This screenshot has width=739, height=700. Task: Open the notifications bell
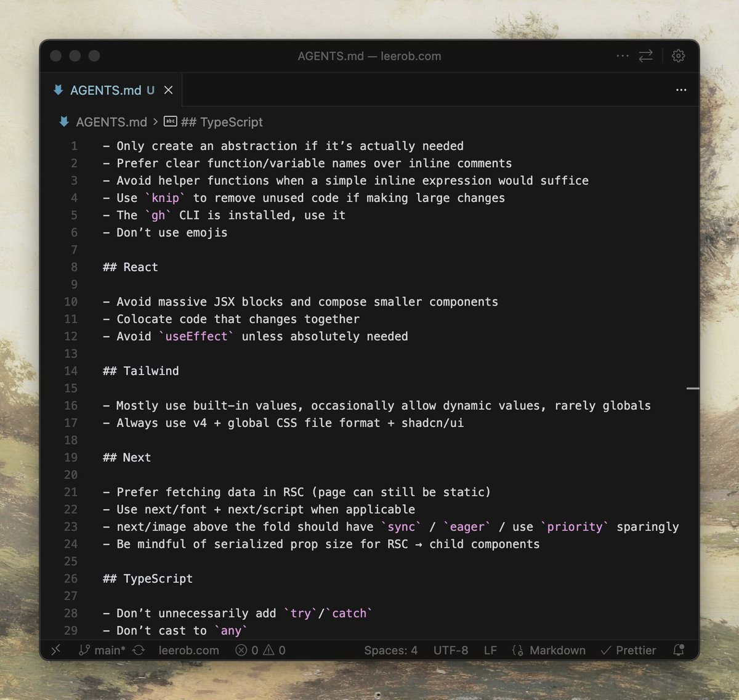click(x=678, y=650)
